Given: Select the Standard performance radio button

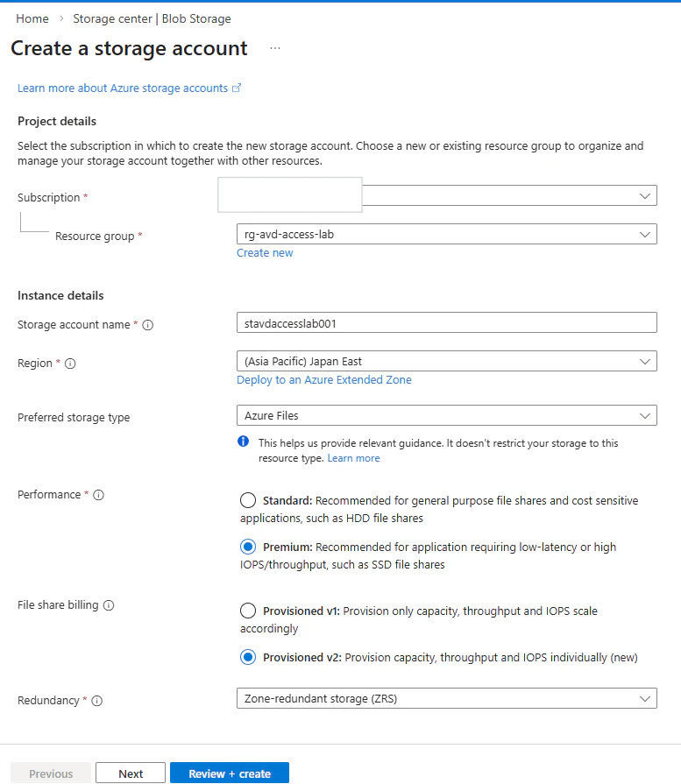Looking at the screenshot, I should pyautogui.click(x=248, y=500).
